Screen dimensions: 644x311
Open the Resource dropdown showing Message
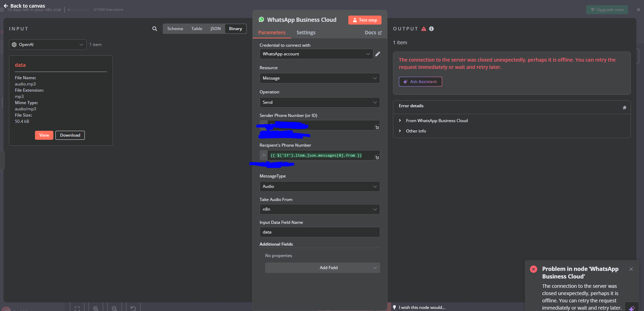[320, 78]
